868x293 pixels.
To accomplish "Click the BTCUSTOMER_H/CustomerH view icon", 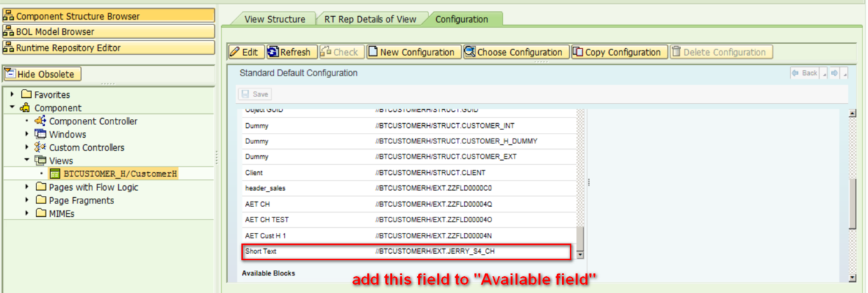I will [x=55, y=174].
